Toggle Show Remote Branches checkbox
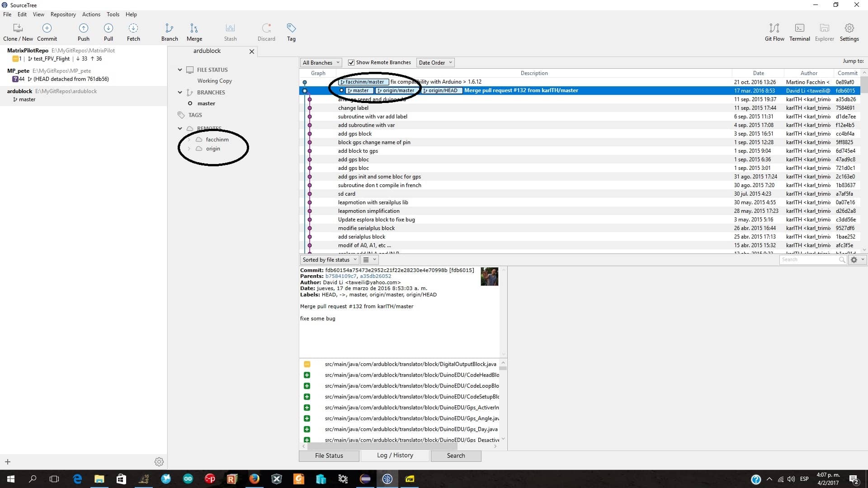This screenshot has width=868, height=488. click(x=351, y=63)
